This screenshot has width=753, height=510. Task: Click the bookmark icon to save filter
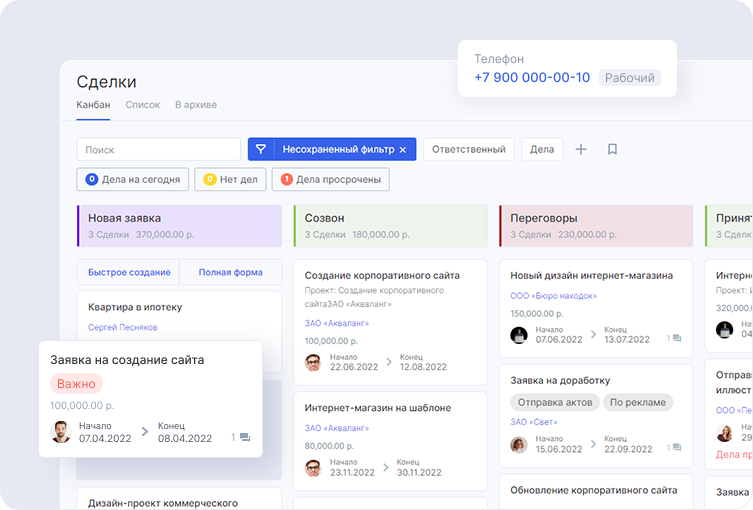[x=613, y=149]
